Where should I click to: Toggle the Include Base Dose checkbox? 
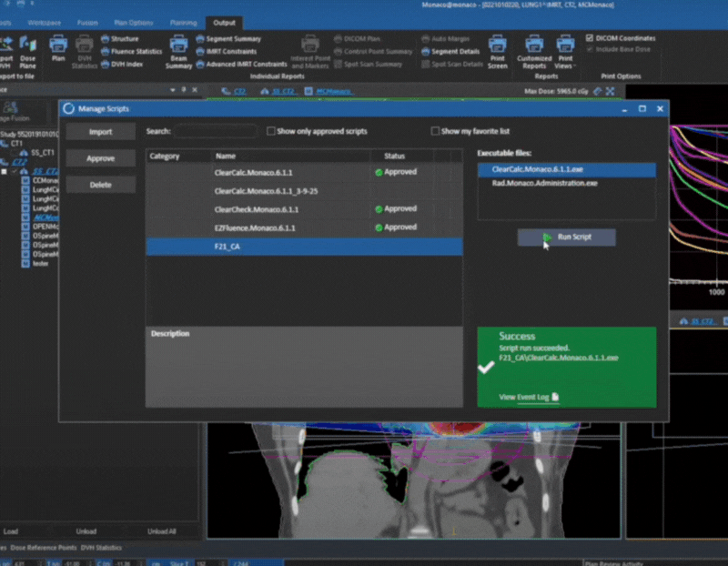tap(589, 49)
